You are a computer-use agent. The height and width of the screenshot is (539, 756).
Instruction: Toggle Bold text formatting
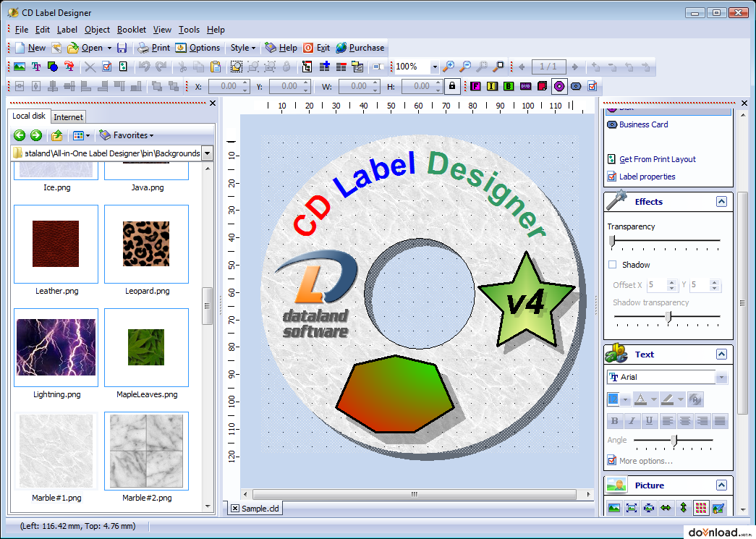[x=615, y=421]
